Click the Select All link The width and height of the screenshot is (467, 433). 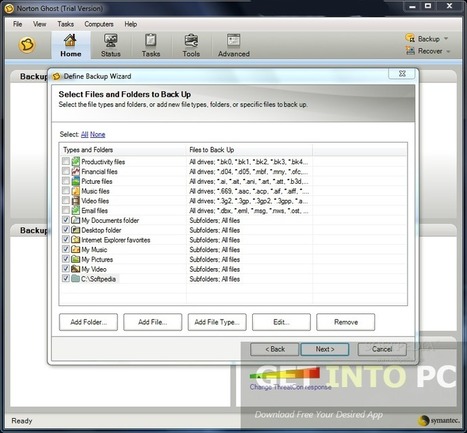tap(84, 134)
